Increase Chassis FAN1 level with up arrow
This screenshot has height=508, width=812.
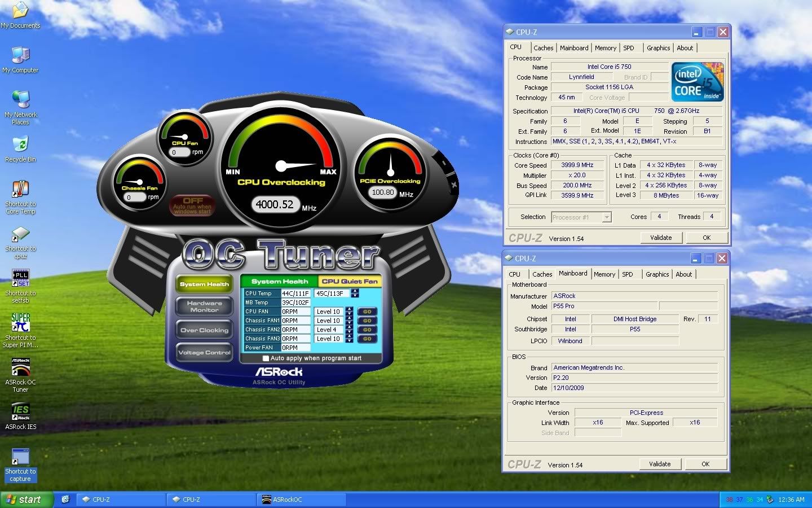coord(350,318)
